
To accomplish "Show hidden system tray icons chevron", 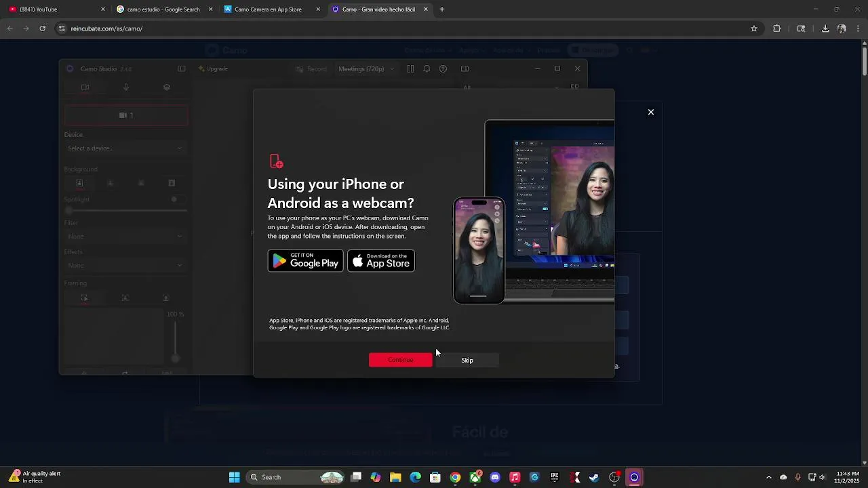I will (x=768, y=477).
